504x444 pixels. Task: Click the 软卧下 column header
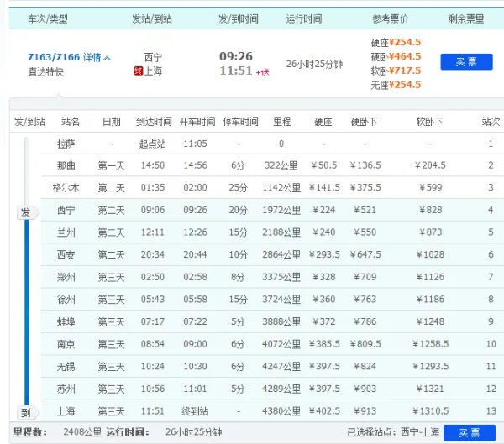[x=429, y=122]
